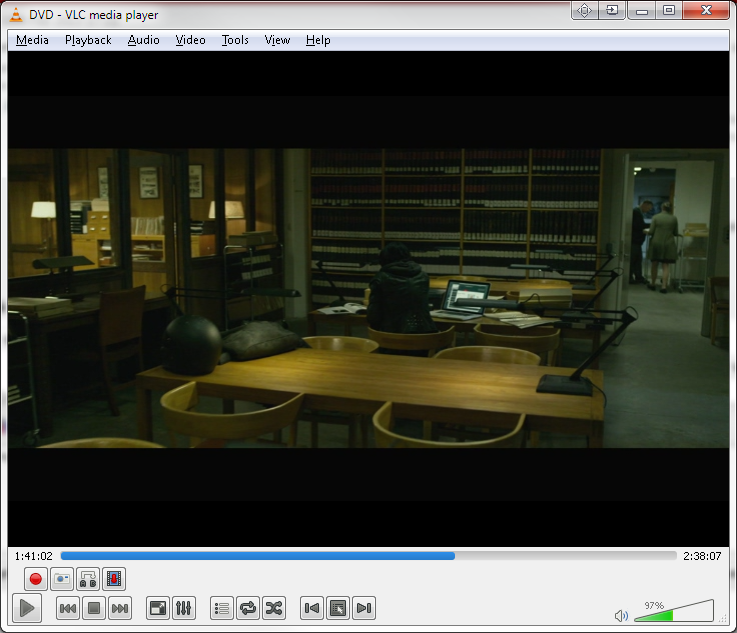The height and width of the screenshot is (633, 737).
Task: Skip to the previous media item
Action: coord(68,609)
